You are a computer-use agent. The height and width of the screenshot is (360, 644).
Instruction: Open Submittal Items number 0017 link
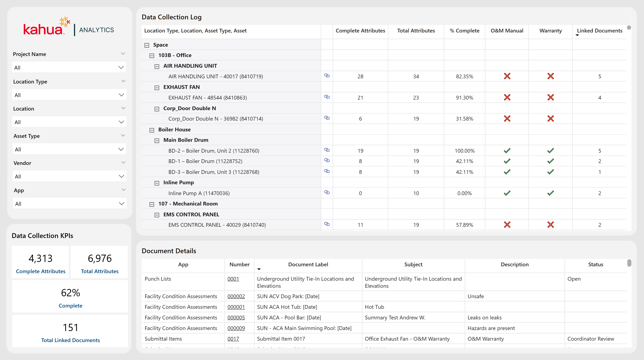click(233, 339)
